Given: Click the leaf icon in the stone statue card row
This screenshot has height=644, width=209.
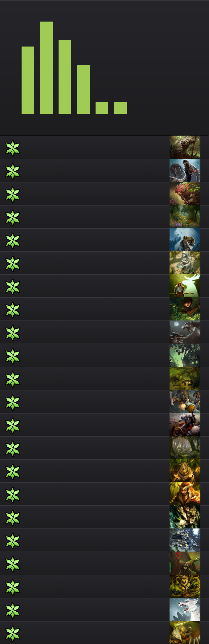Looking at the screenshot, I should coord(13,263).
